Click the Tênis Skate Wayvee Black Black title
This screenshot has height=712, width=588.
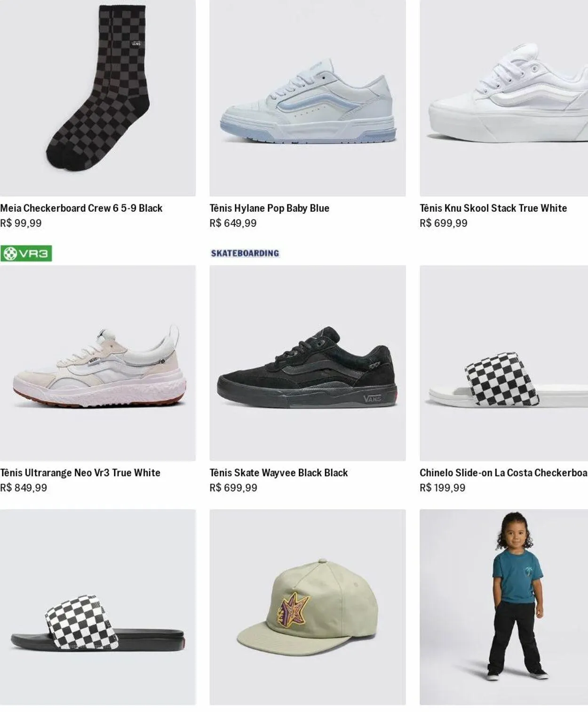tap(278, 472)
